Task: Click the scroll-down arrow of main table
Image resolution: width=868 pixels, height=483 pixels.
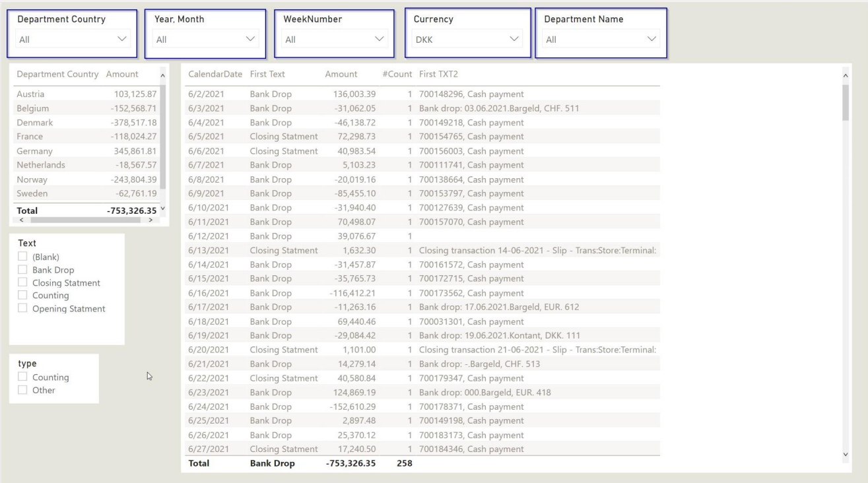Action: point(846,454)
